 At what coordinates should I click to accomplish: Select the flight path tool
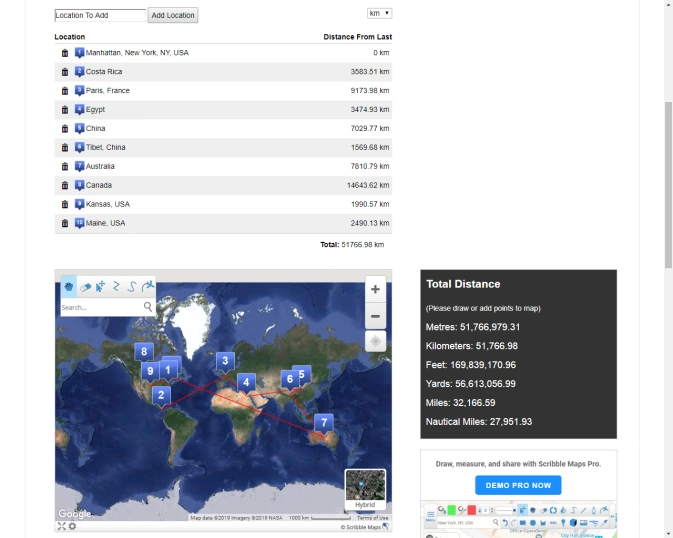click(x=148, y=286)
